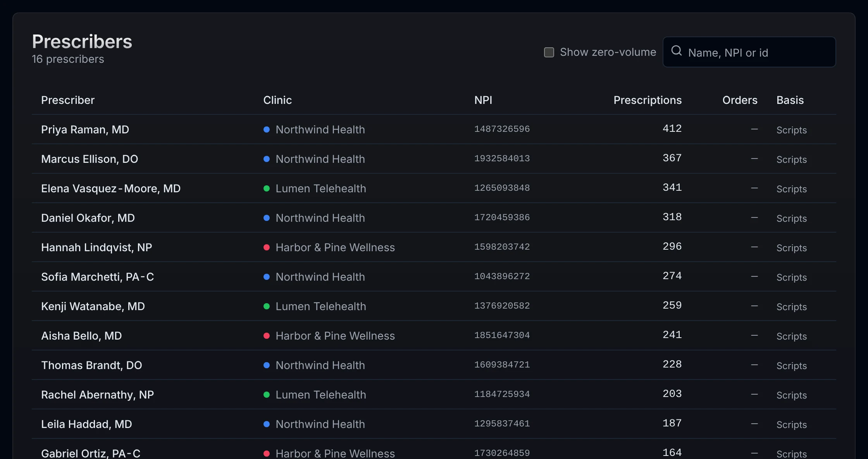Image resolution: width=868 pixels, height=459 pixels.
Task: Enable the Show zero-volume checkbox
Action: (x=549, y=52)
